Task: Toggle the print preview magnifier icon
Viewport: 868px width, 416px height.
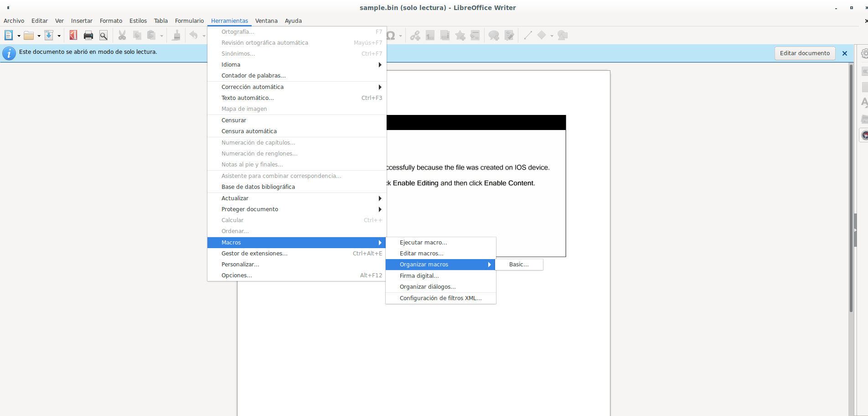Action: point(103,36)
